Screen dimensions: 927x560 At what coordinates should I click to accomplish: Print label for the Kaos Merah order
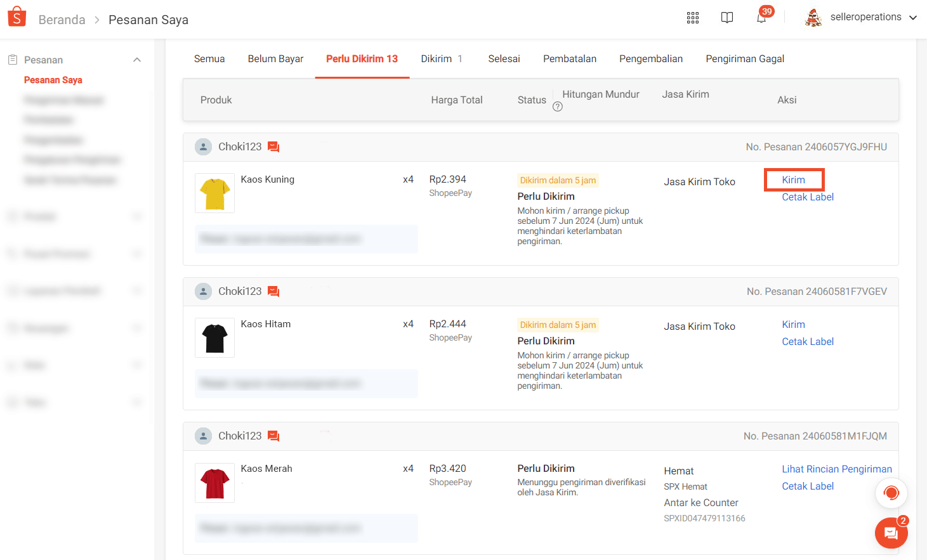tap(808, 486)
